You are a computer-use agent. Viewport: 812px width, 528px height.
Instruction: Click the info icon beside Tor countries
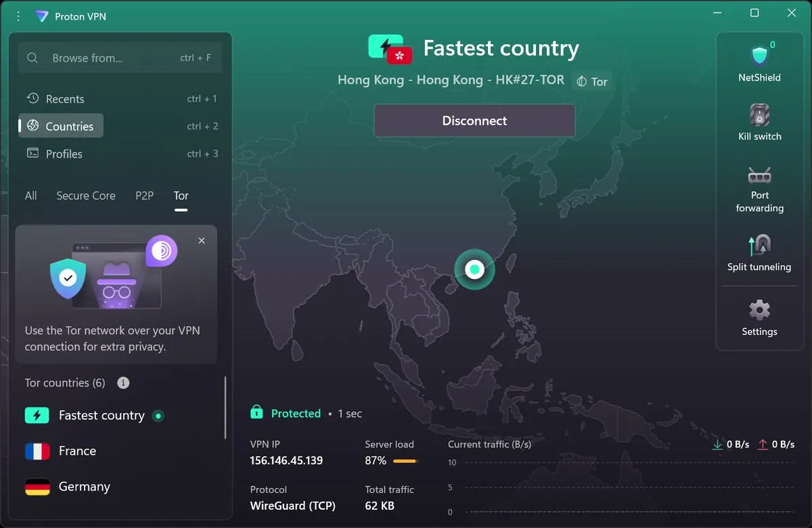pos(122,382)
